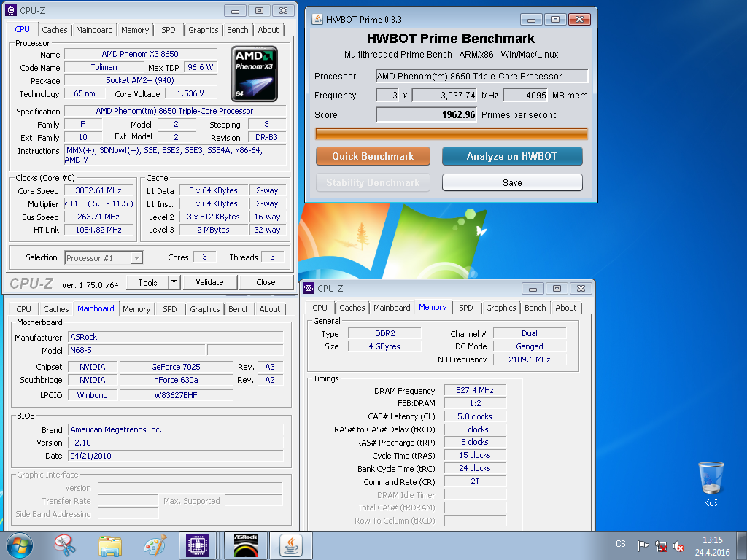The height and width of the screenshot is (560, 747).
Task: Click the N68-S model value
Action: coord(136,350)
